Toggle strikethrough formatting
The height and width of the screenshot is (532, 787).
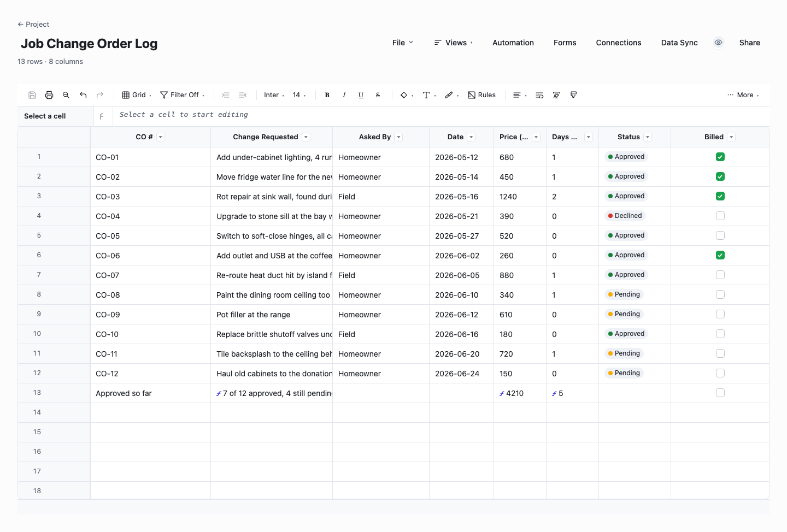point(378,95)
